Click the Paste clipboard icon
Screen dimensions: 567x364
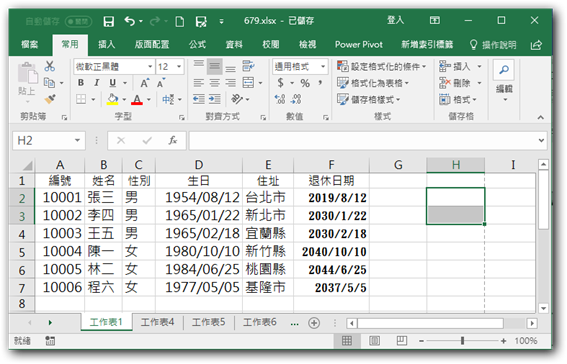pos(27,74)
